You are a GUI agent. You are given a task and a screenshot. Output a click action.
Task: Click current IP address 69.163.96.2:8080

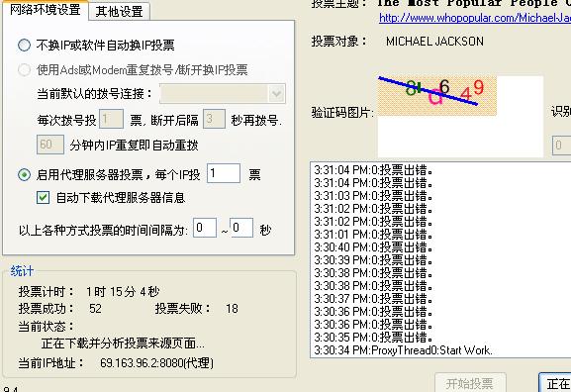click(x=156, y=363)
